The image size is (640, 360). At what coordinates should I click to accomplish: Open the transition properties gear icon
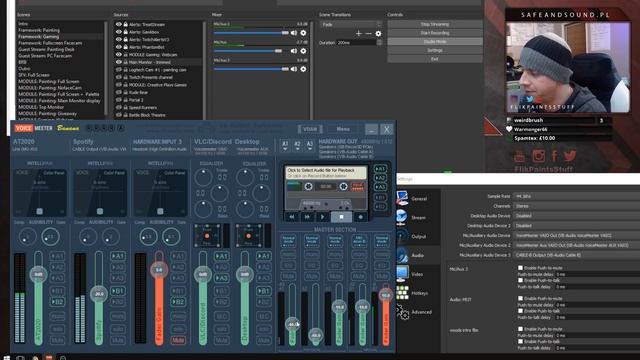point(378,33)
